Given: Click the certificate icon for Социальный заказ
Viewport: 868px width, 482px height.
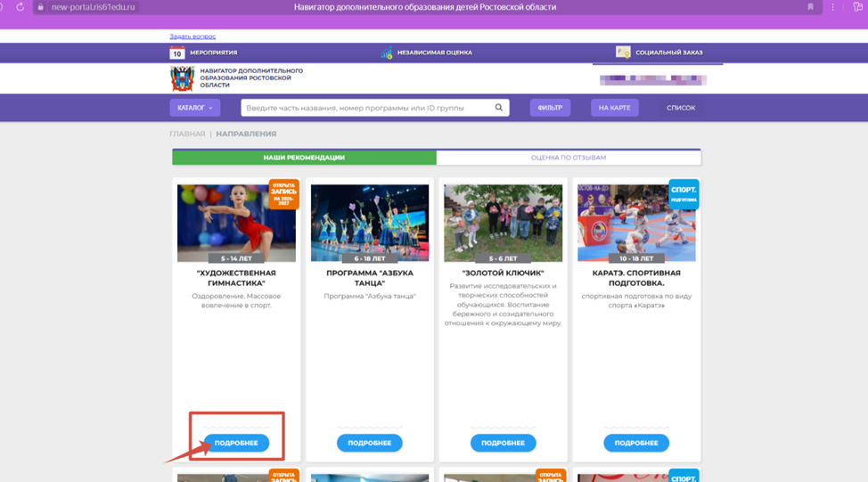Looking at the screenshot, I should (623, 52).
